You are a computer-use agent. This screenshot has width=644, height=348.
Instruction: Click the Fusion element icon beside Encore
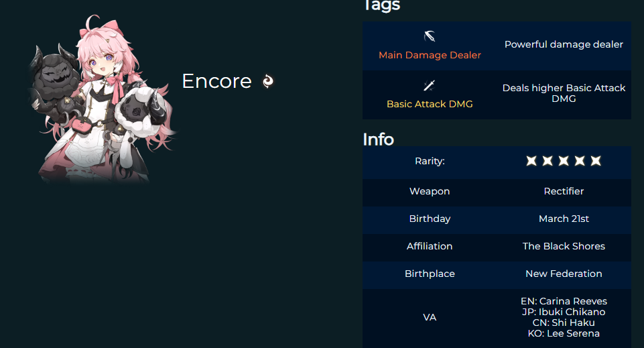coord(268,81)
